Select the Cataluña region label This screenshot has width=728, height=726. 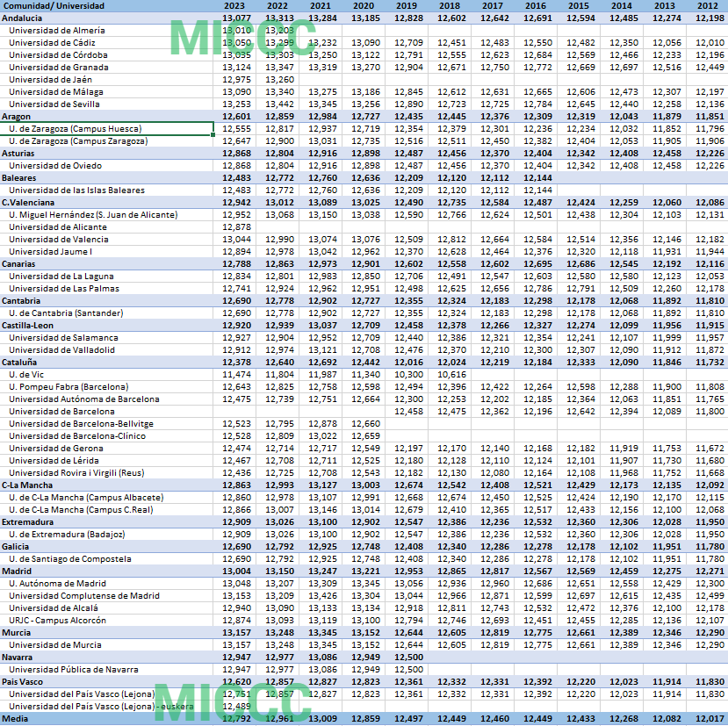coord(19,362)
